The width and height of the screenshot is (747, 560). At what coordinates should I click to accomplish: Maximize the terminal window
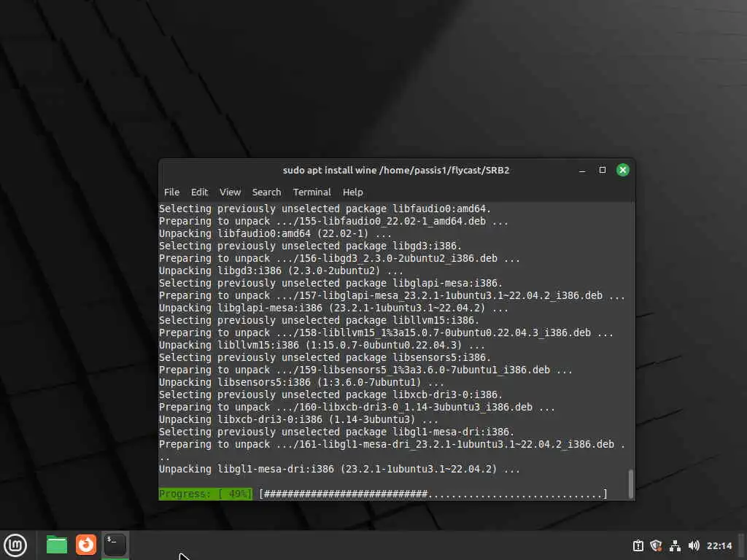pos(602,170)
